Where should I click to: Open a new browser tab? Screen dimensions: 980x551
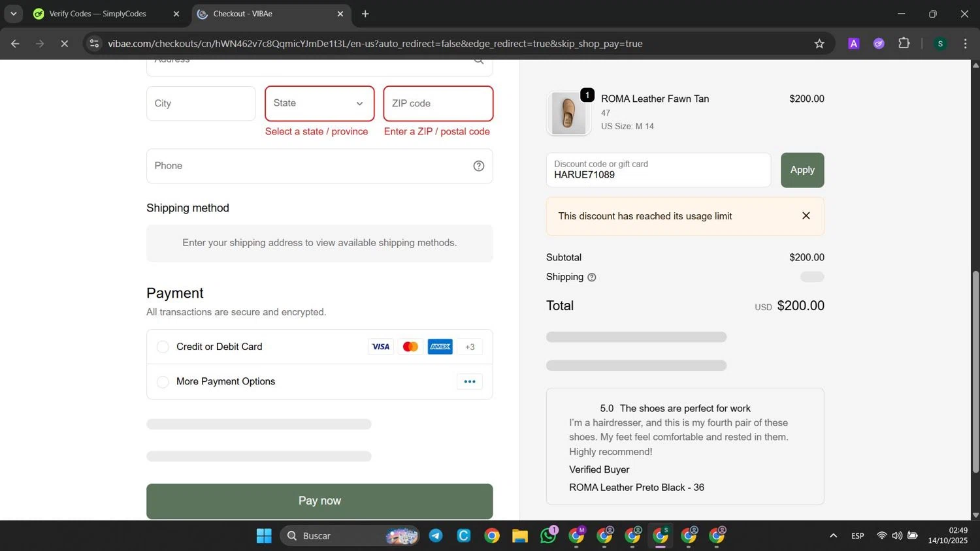pos(365,14)
